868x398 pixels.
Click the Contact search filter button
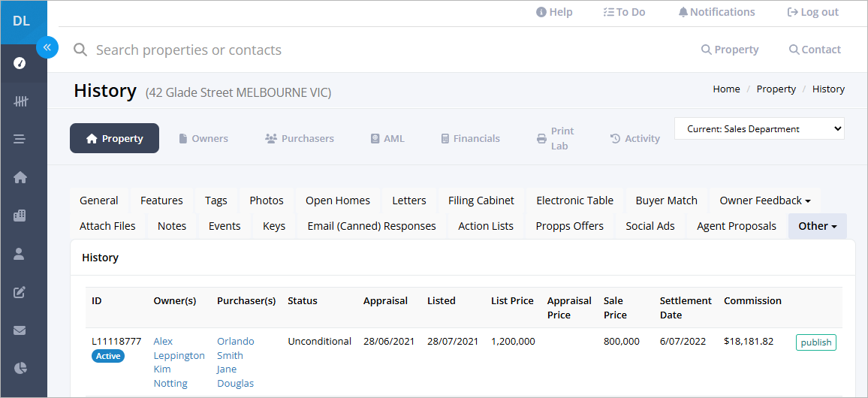pyautogui.click(x=815, y=50)
